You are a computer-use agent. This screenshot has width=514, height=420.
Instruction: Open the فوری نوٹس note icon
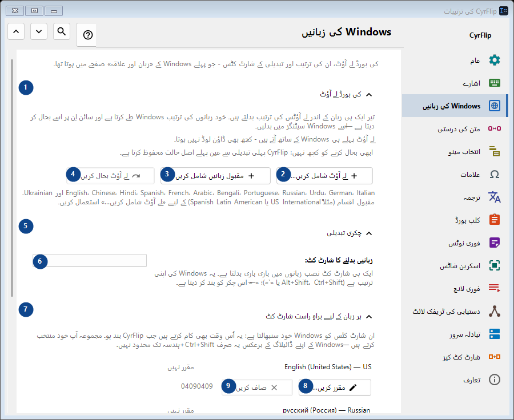click(x=495, y=243)
